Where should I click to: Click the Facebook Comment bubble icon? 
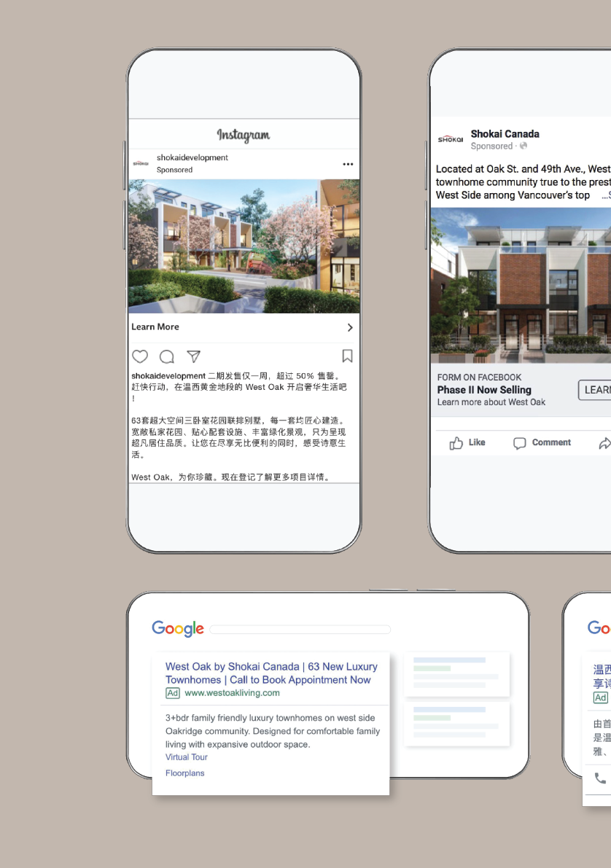pyautogui.click(x=520, y=443)
